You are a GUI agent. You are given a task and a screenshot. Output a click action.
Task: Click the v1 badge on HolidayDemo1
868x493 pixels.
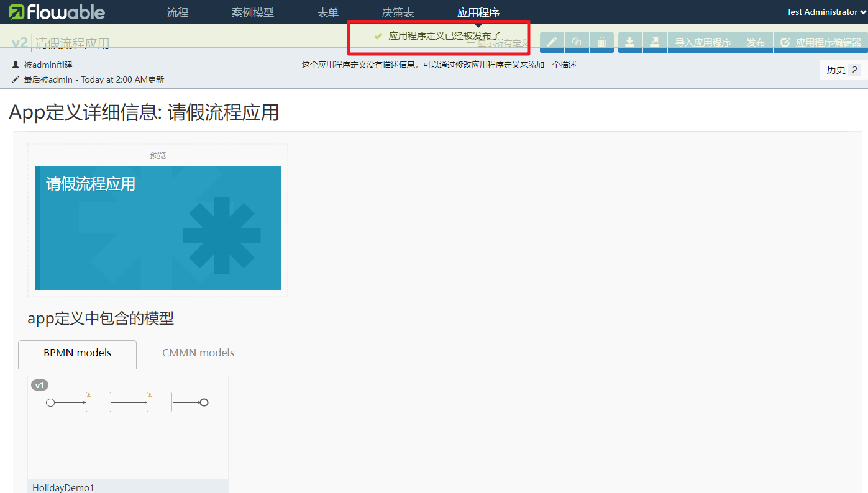pyautogui.click(x=40, y=385)
